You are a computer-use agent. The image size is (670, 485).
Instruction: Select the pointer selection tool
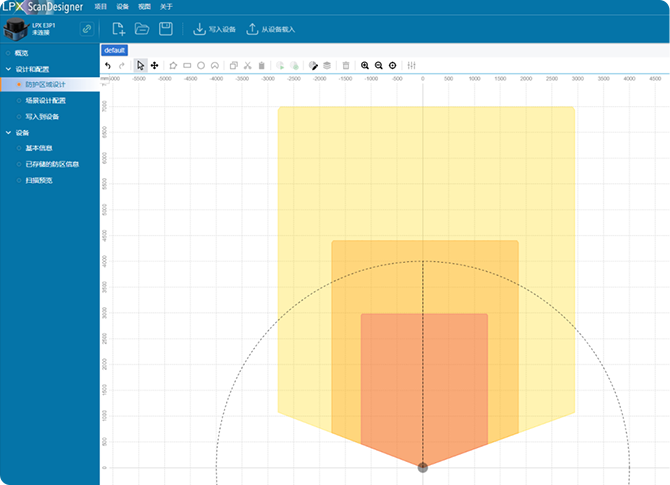click(141, 65)
